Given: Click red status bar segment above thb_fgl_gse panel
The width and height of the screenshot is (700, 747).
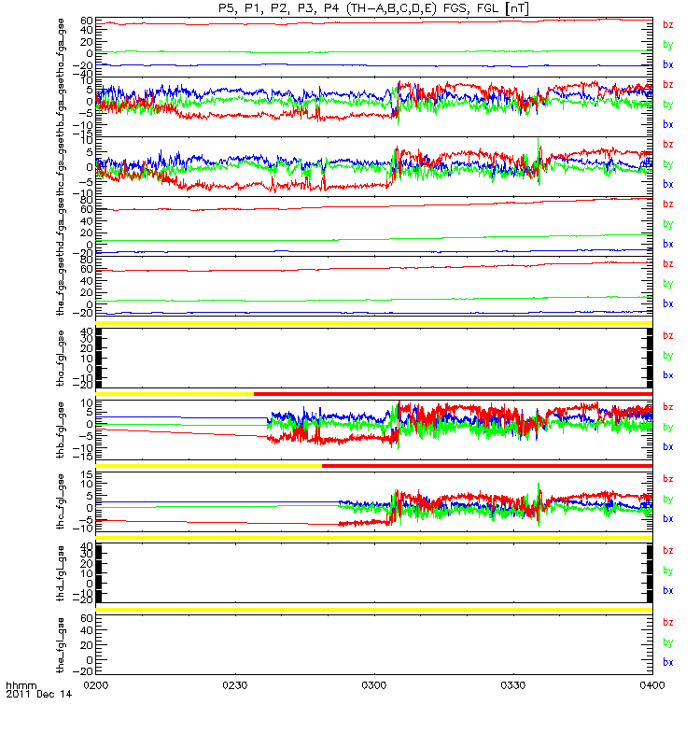Looking at the screenshot, I should coord(453,394).
